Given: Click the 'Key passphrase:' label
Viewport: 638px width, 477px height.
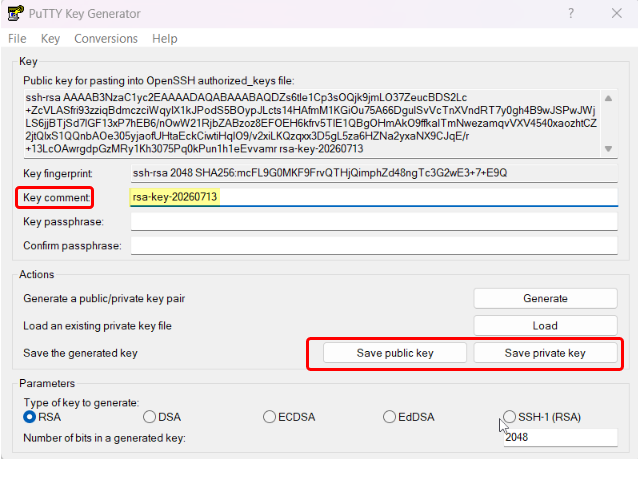Looking at the screenshot, I should (63, 222).
